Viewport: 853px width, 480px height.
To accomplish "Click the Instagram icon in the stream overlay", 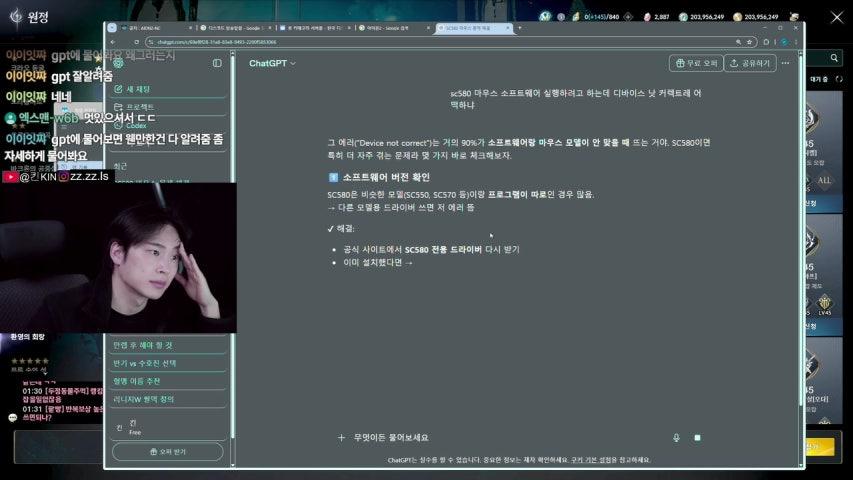I will tap(64, 177).
